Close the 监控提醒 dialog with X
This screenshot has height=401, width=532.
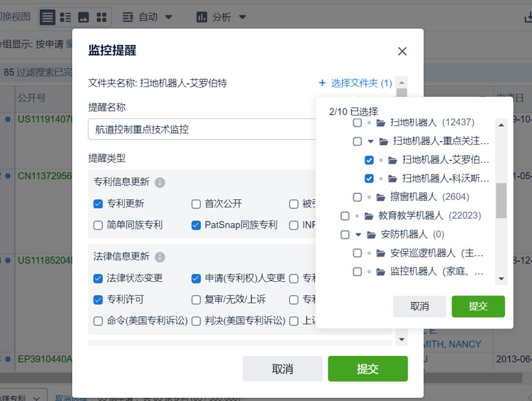pos(402,51)
